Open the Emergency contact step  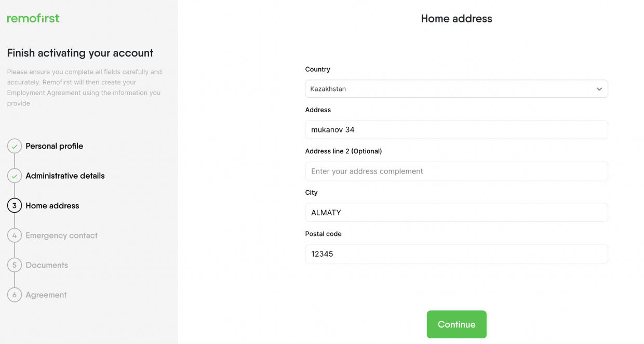(62, 235)
